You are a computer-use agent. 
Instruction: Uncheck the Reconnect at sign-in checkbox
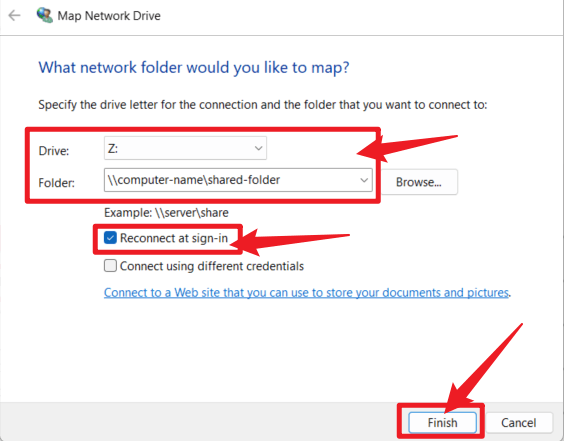tap(110, 238)
